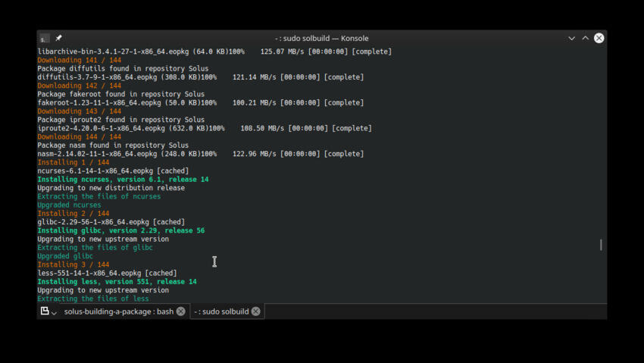
Task: Select the sudo solbuild tab
Action: [221, 311]
